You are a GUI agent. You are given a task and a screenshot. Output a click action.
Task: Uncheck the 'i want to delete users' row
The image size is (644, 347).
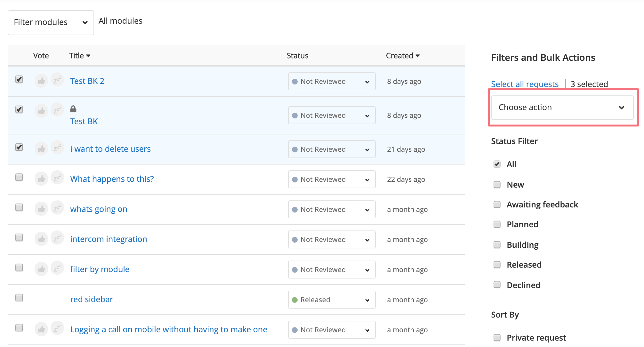point(19,147)
